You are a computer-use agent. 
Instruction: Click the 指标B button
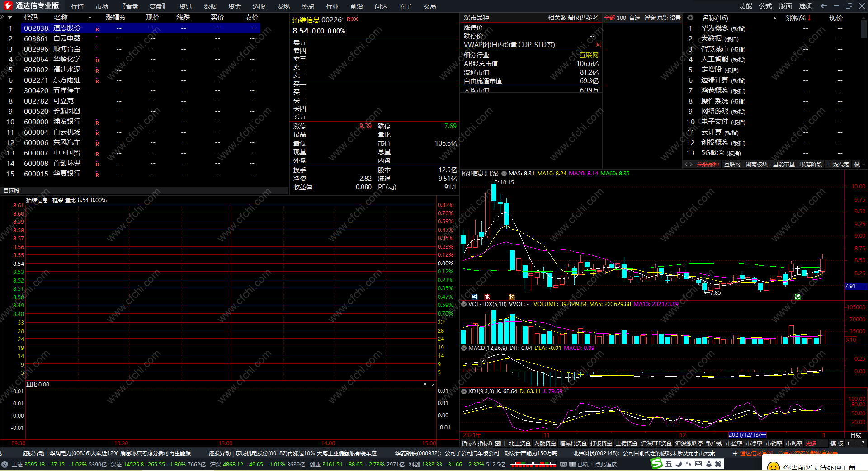[x=485, y=443]
